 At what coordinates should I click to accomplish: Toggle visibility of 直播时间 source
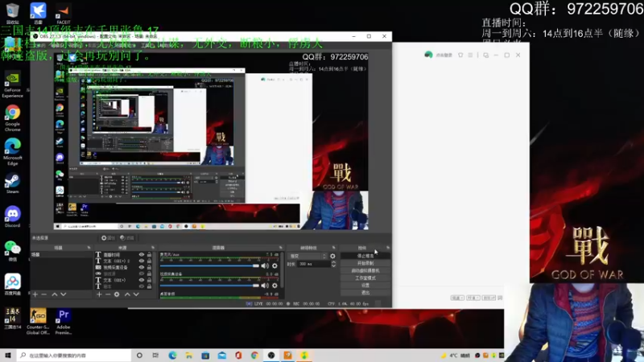coord(142,255)
